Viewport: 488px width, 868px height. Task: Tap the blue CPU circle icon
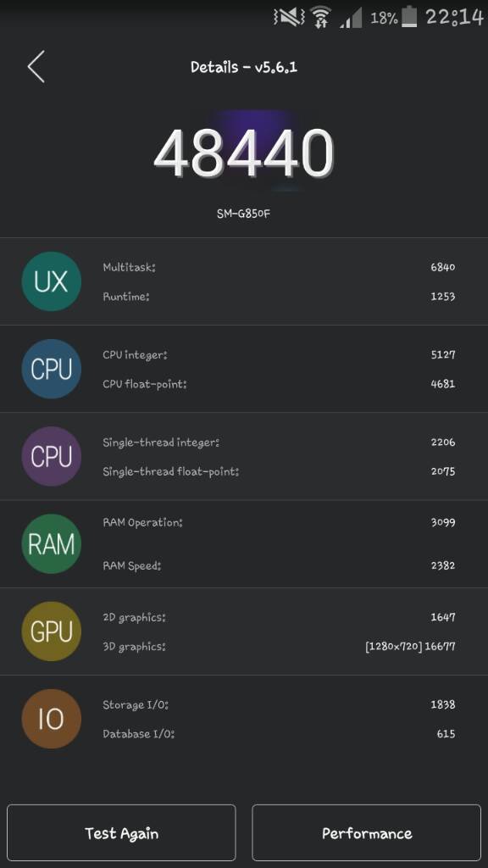[52, 369]
